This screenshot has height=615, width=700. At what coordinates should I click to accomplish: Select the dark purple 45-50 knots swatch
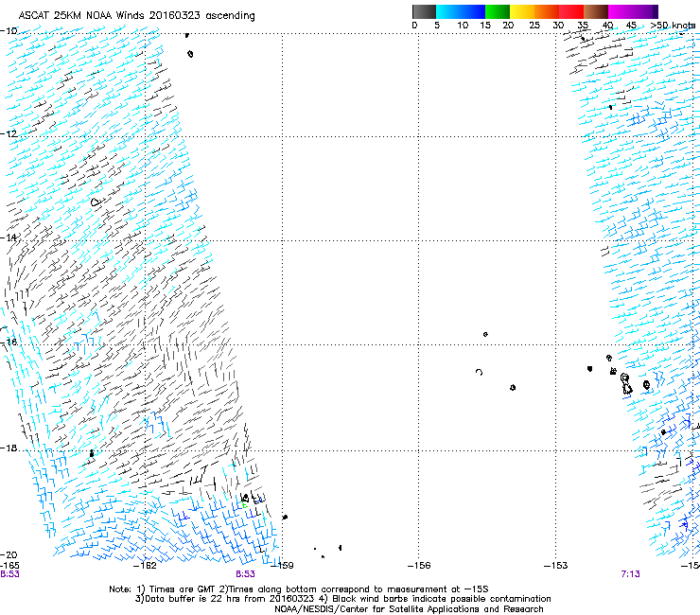[645, 11]
